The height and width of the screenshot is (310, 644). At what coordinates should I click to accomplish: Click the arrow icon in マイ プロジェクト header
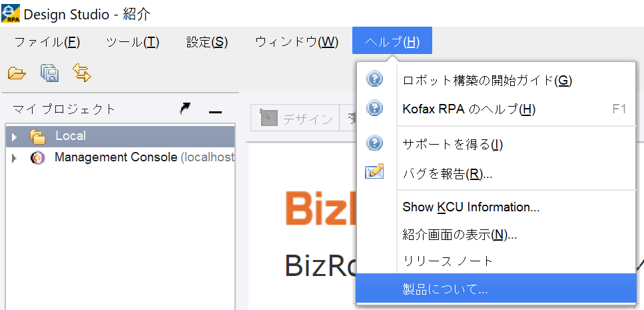186,109
